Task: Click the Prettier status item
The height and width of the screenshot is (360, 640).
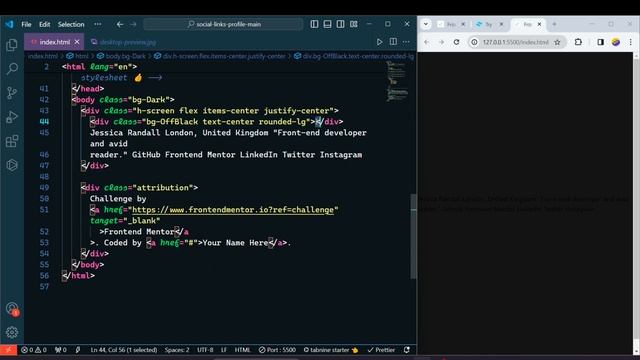Action: tap(381, 350)
